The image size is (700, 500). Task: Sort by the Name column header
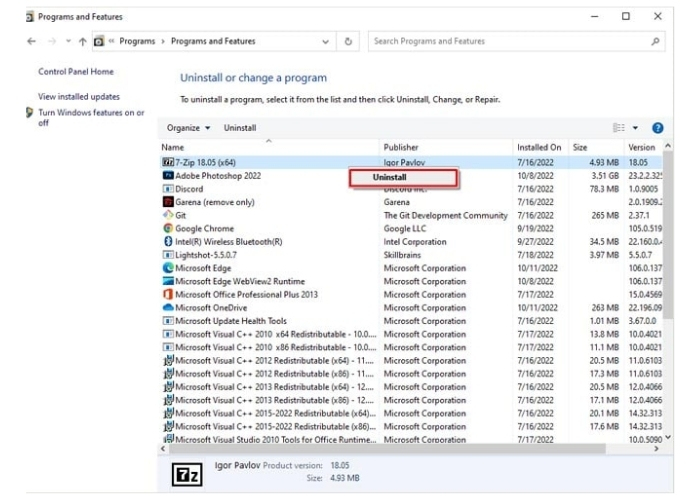269,147
